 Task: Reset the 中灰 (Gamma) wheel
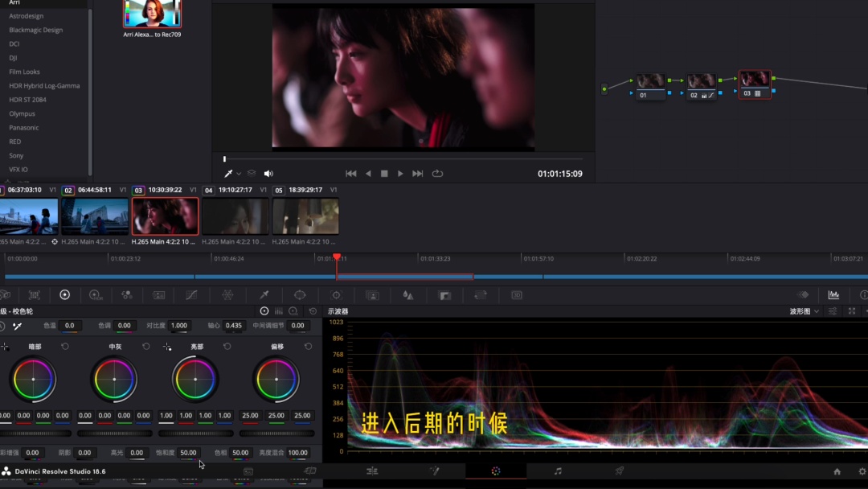click(146, 347)
